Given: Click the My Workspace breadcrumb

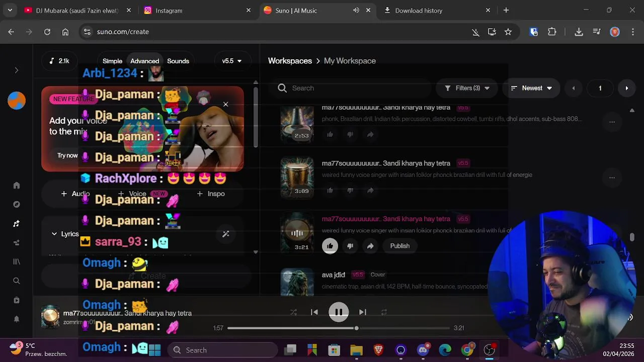Looking at the screenshot, I should pyautogui.click(x=350, y=61).
